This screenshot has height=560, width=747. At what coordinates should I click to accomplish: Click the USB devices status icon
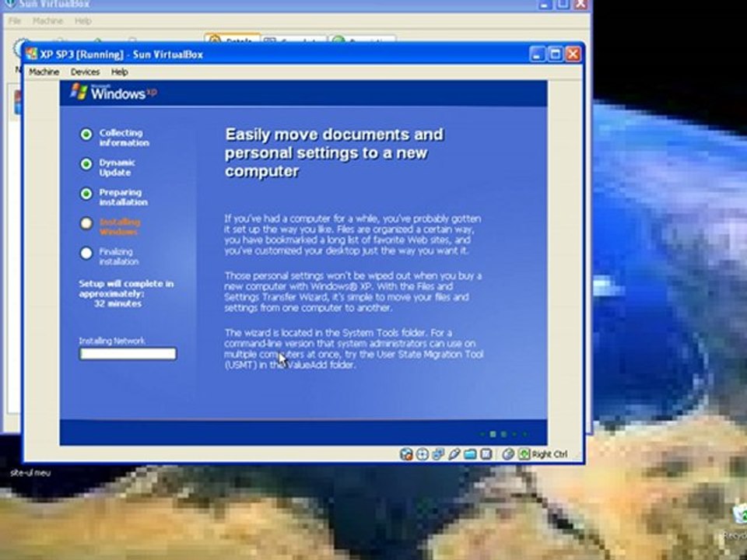point(454,454)
